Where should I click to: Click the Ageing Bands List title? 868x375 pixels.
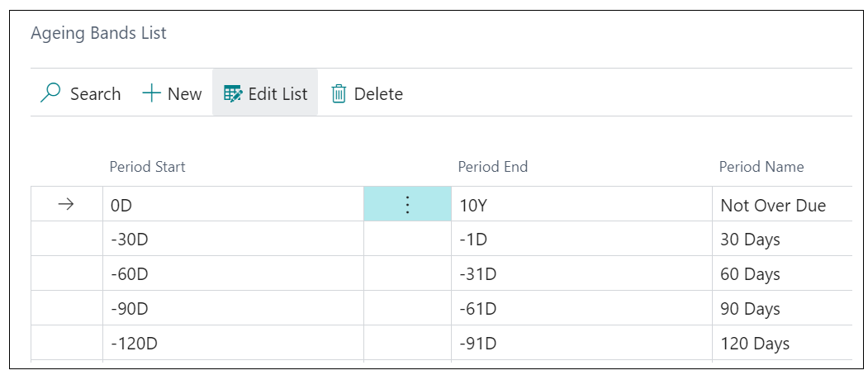[x=98, y=33]
